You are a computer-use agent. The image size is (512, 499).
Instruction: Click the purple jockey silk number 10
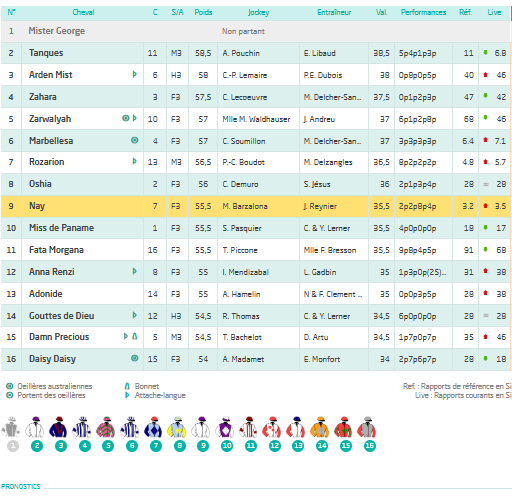click(224, 428)
